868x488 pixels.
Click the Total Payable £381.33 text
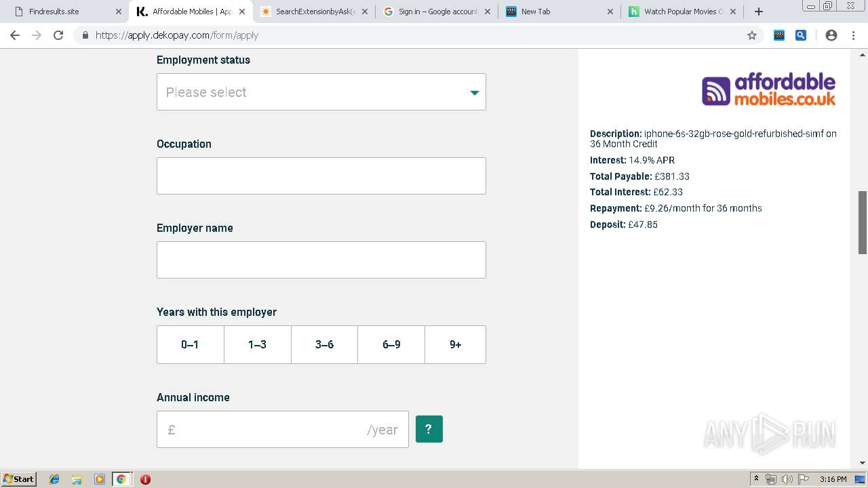pyautogui.click(x=639, y=176)
